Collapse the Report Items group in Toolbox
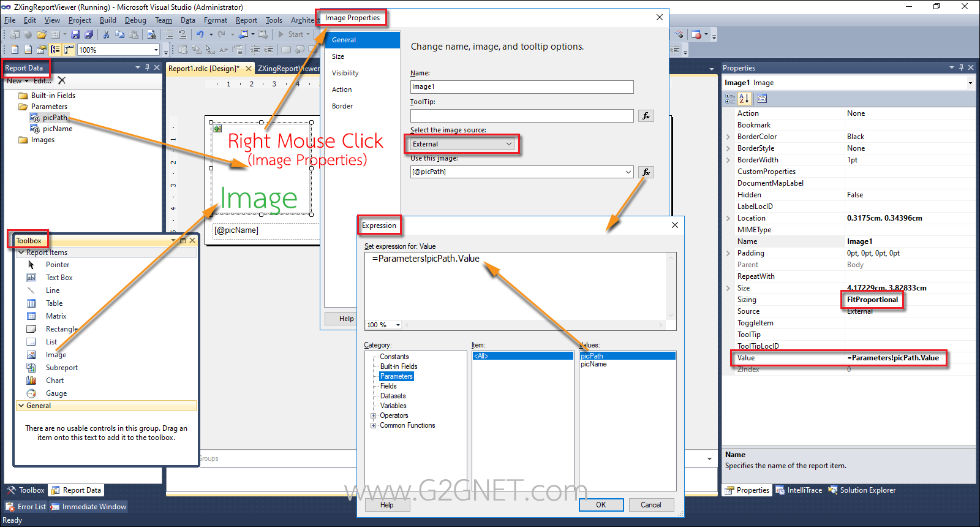Viewport: 980px width, 527px height. coord(21,252)
